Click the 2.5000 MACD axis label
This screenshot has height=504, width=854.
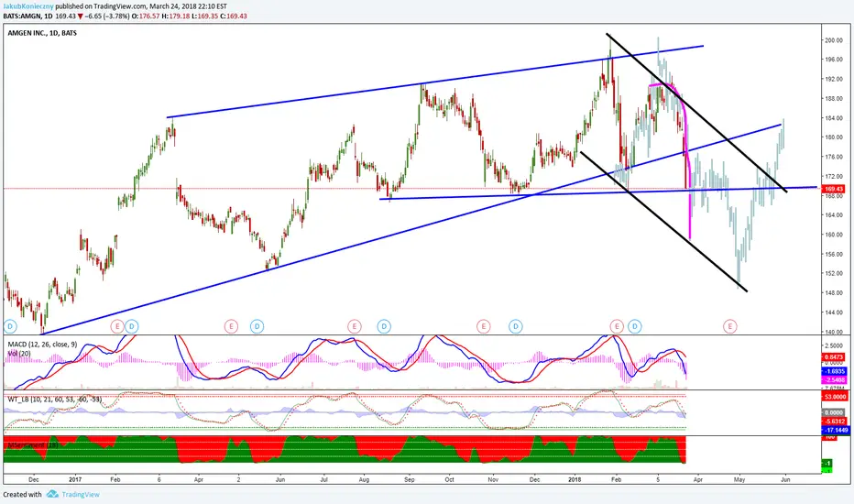(833, 346)
